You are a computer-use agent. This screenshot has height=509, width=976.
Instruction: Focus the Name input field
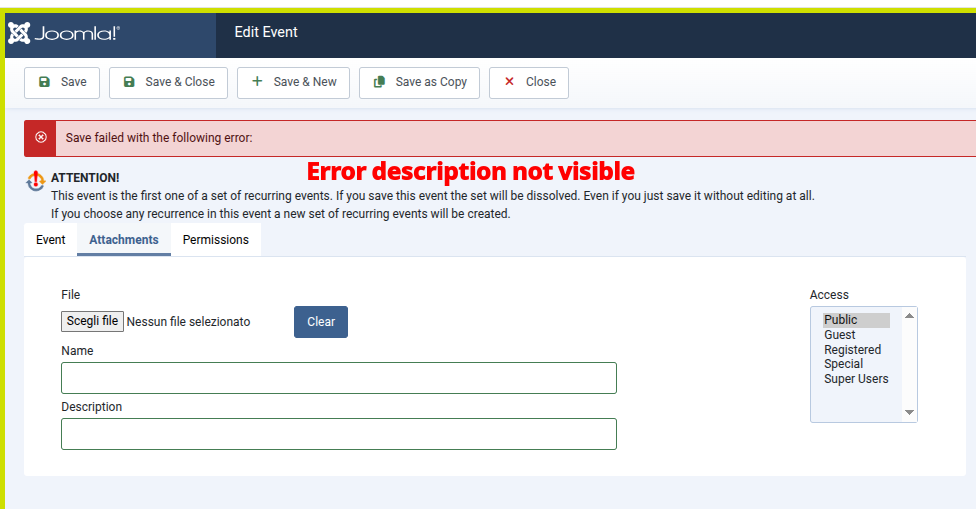(x=339, y=378)
